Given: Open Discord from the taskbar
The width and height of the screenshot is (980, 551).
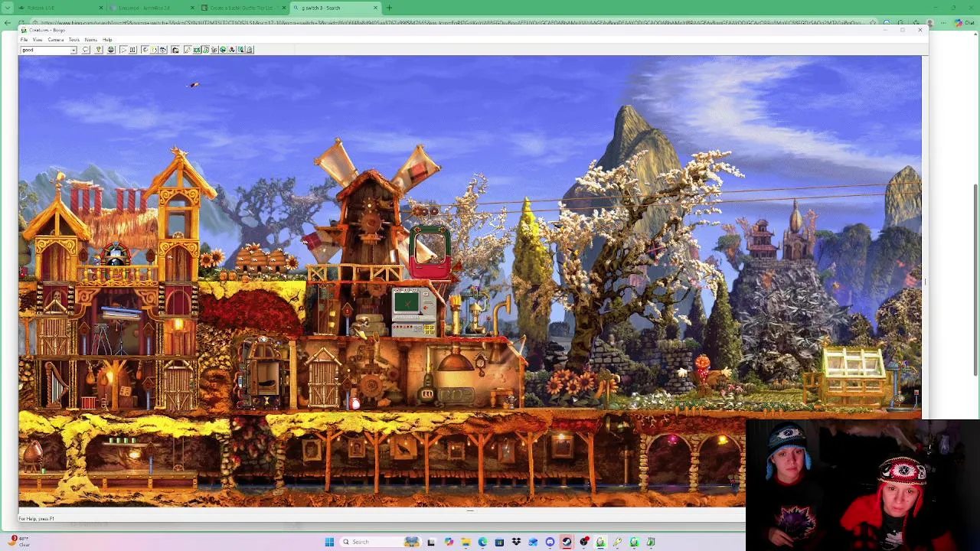Looking at the screenshot, I should pos(550,542).
